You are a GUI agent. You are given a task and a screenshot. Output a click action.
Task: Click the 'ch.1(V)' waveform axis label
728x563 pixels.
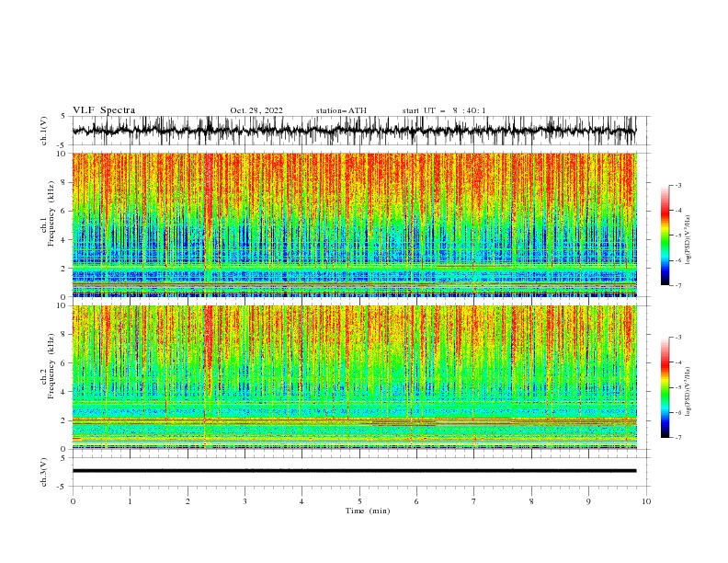click(x=44, y=131)
